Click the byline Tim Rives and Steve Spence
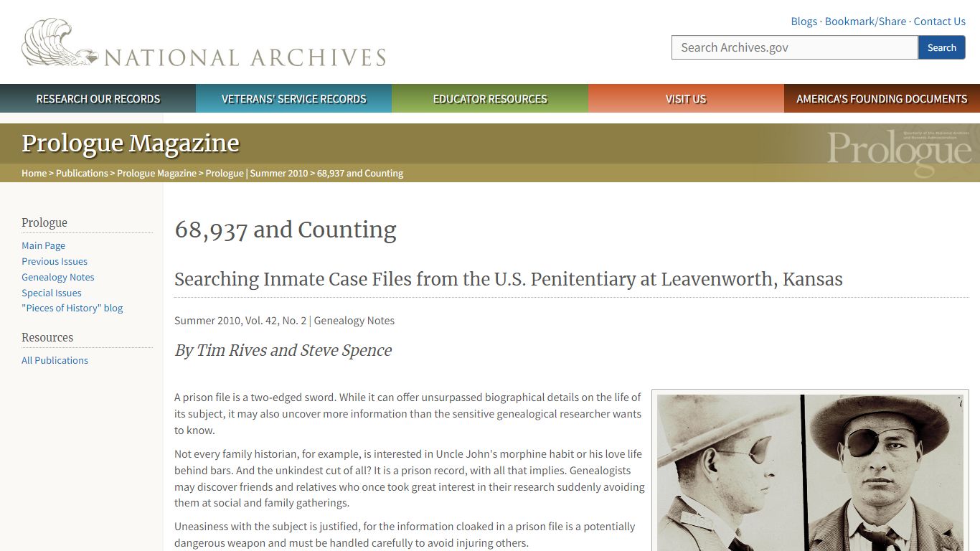The image size is (980, 551). coord(283,350)
